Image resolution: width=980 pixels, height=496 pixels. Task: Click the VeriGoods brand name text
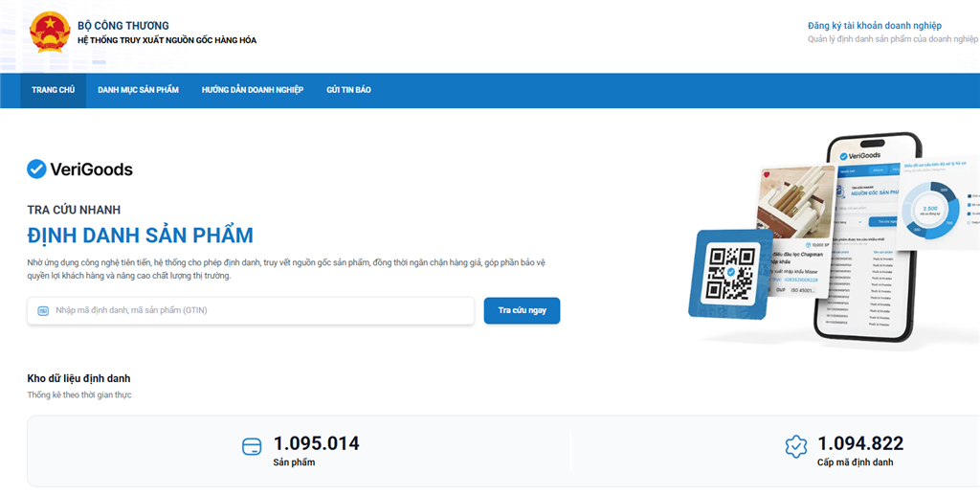click(91, 169)
